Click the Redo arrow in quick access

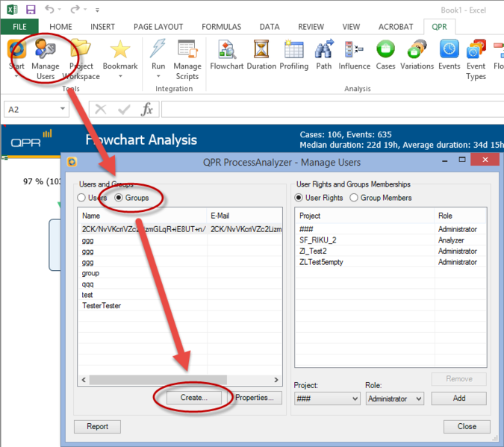pos(75,9)
